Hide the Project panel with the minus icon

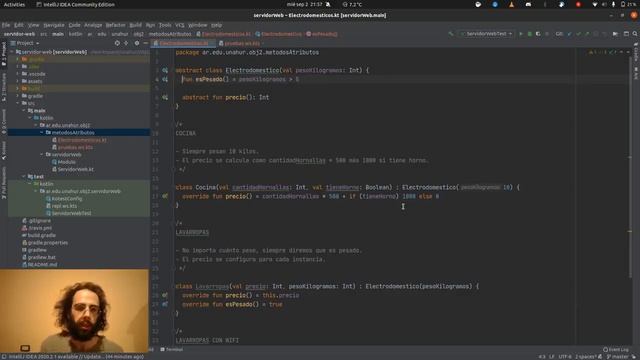pos(145,43)
